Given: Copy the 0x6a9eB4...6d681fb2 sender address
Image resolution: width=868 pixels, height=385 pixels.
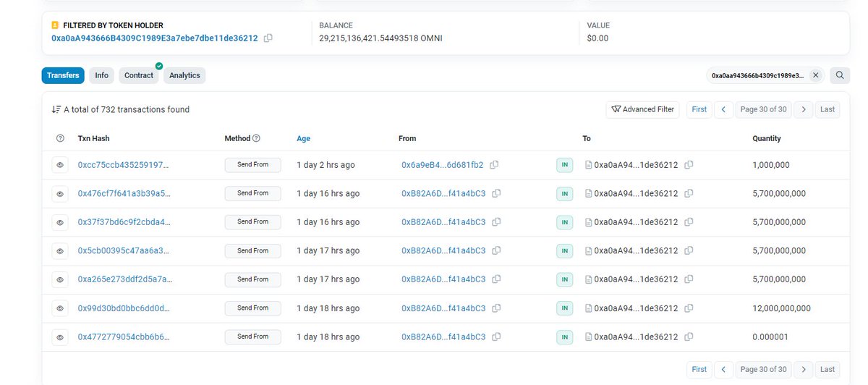Looking at the screenshot, I should click(x=494, y=165).
